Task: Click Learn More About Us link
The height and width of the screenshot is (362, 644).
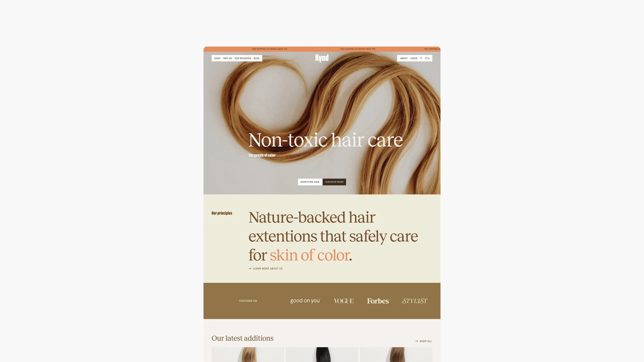Action: [x=268, y=269]
